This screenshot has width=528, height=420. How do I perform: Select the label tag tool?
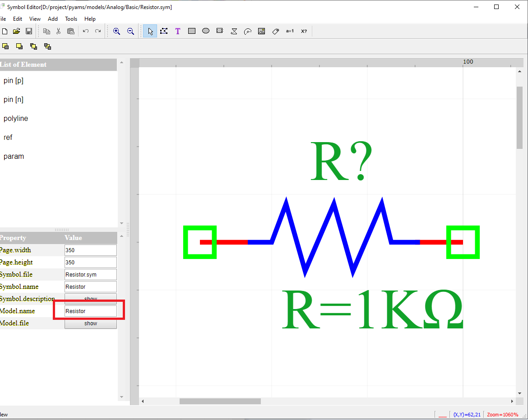(x=276, y=31)
